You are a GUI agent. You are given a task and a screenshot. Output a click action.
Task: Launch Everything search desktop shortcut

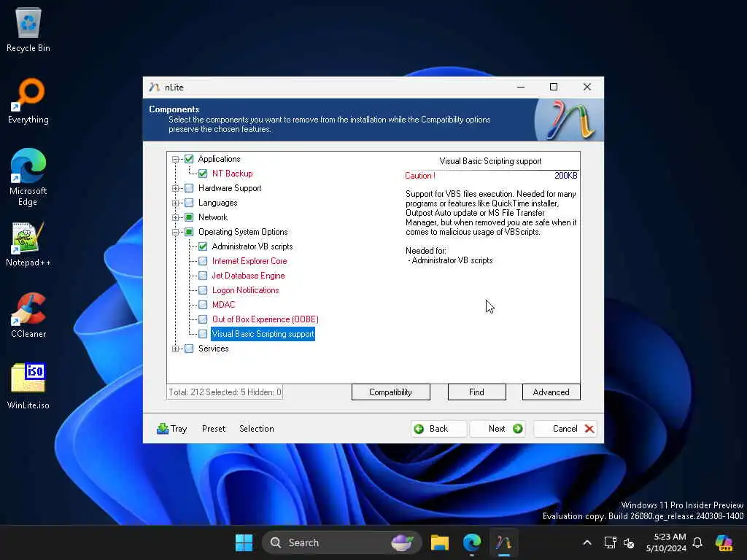point(28,101)
